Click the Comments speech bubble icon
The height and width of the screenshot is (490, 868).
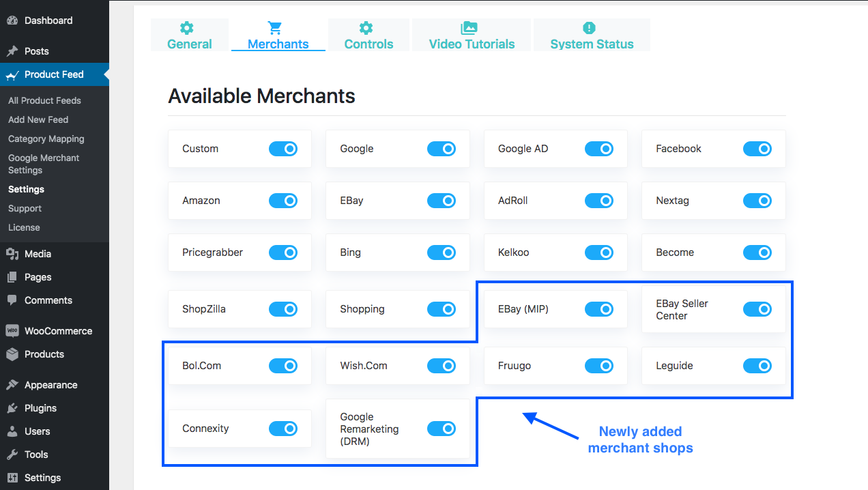point(12,300)
